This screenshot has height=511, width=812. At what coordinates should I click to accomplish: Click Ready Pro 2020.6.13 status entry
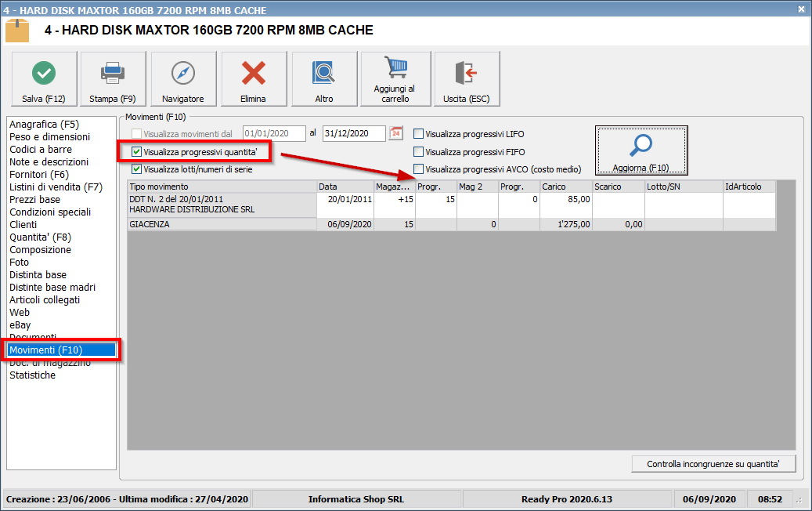click(x=567, y=499)
